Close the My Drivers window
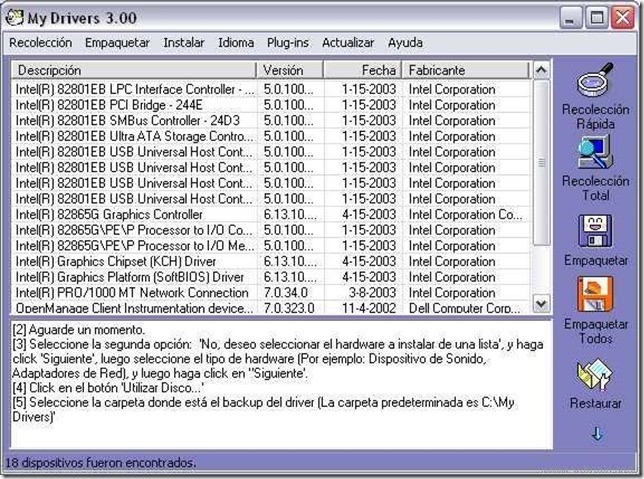Image resolution: width=644 pixels, height=479 pixels. (x=623, y=18)
